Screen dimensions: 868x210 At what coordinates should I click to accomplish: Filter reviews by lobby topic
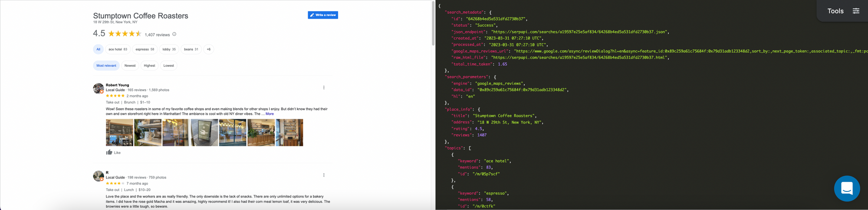click(x=169, y=49)
